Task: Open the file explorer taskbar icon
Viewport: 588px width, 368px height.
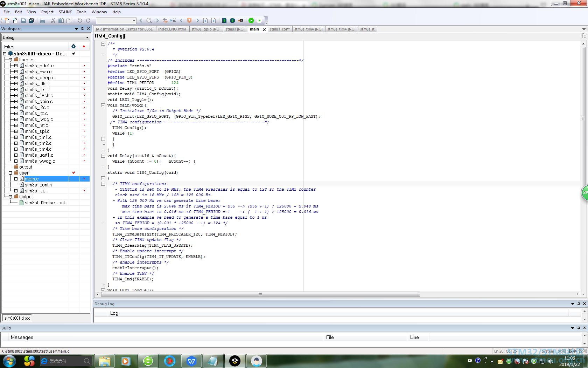Action: click(x=105, y=361)
